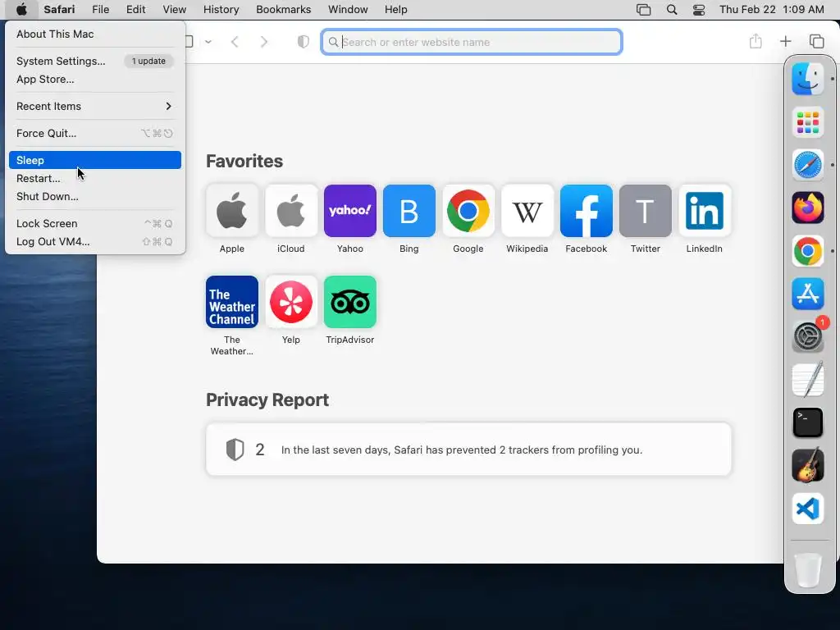This screenshot has height=630, width=840.
Task: Open Finder from the Dock
Action: click(808, 79)
